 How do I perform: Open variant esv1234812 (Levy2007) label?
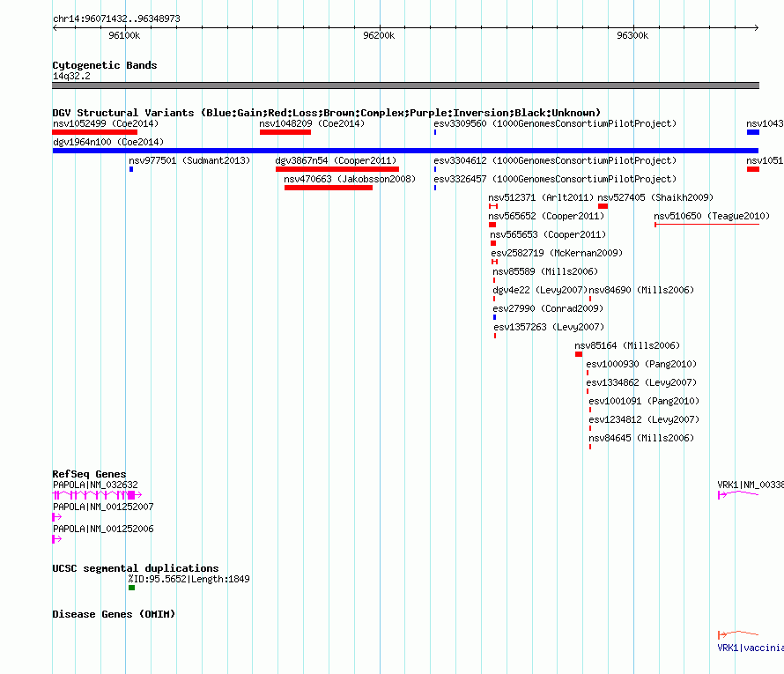pos(644,419)
